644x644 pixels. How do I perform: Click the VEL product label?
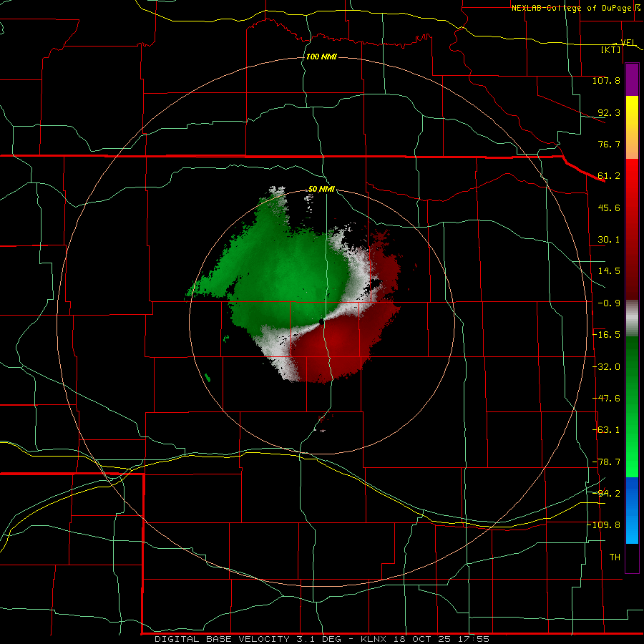628,42
